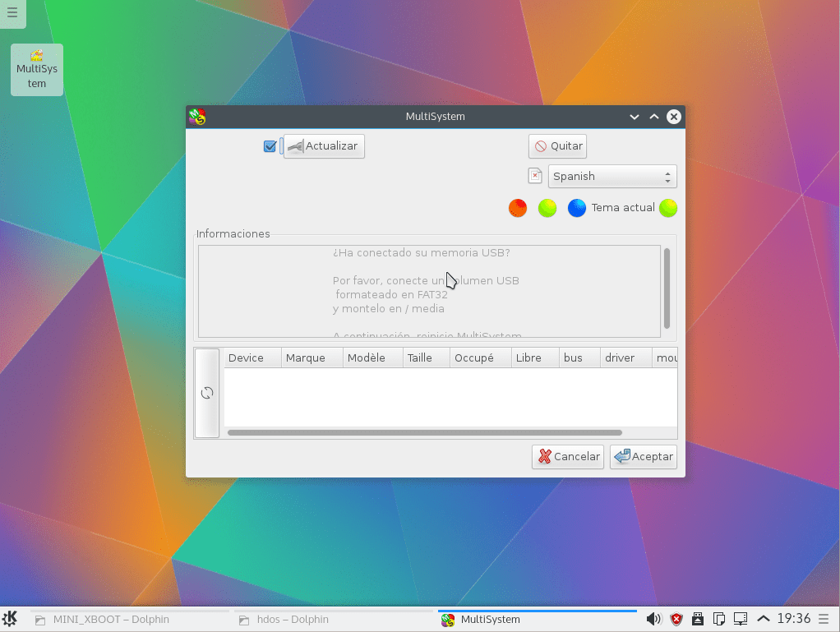The height and width of the screenshot is (632, 840).
Task: Switch to hdos – Dolphin taskbar window
Action: [335, 620]
